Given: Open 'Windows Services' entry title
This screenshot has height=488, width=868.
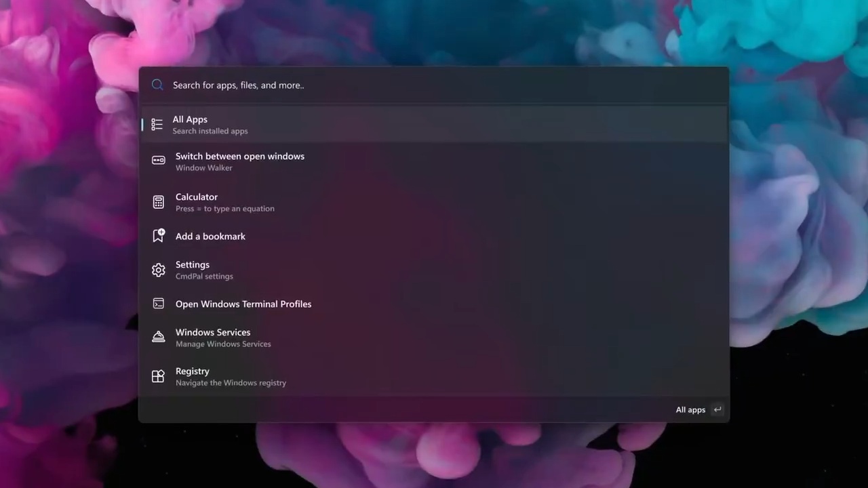Looking at the screenshot, I should click(213, 332).
